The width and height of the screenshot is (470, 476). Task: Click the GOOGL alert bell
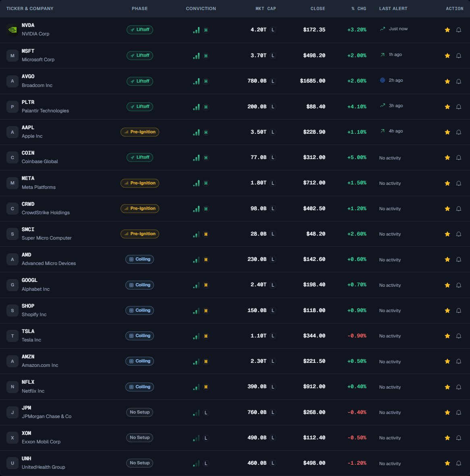(x=459, y=285)
